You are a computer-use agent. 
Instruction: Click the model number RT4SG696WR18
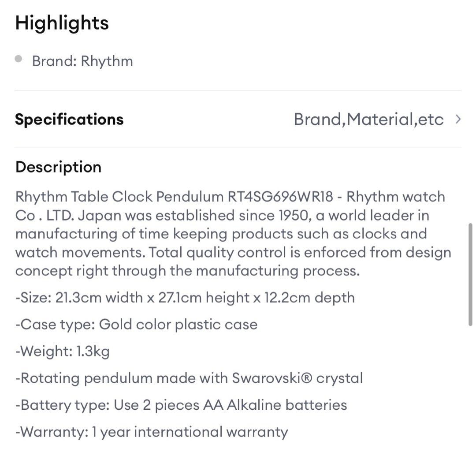pos(280,197)
